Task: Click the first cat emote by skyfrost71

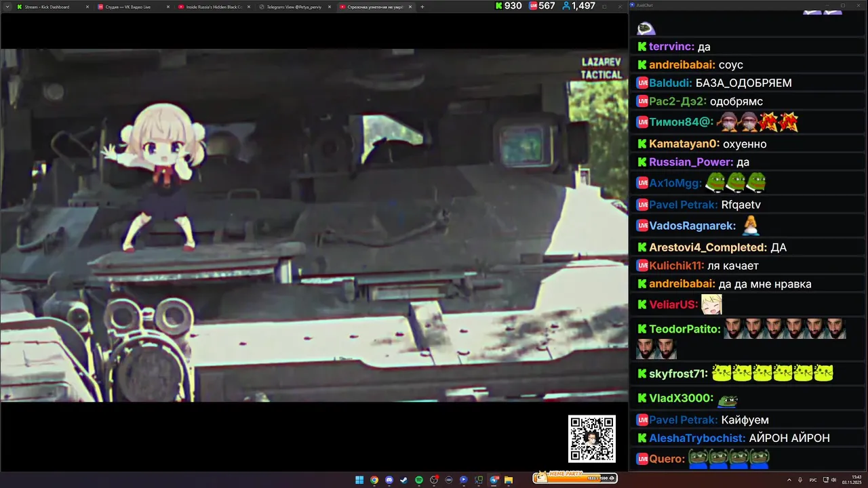Action: coord(722,373)
